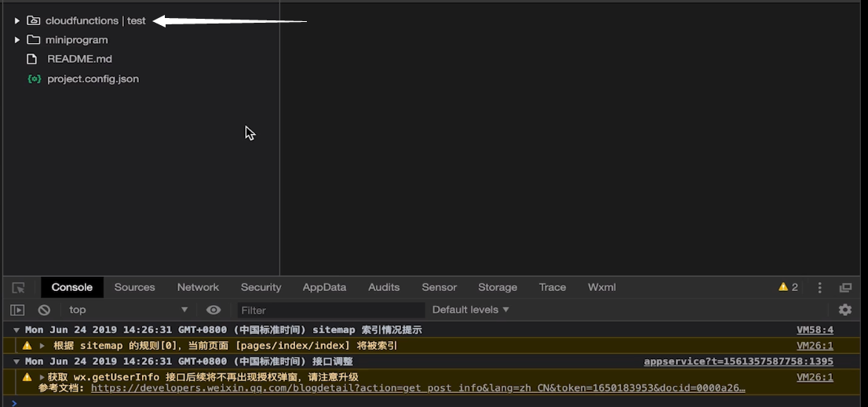
Task: Expand the wx.getUserInfo warning message
Action: [42, 377]
